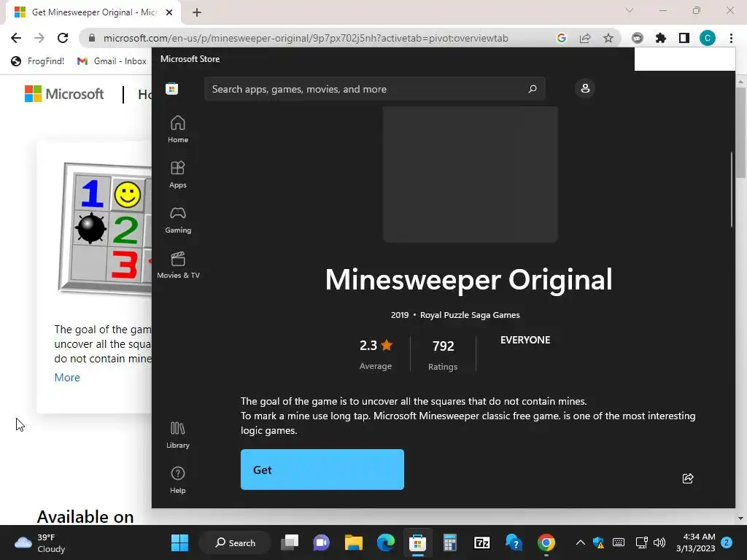Open Home in Microsoft Store sidebar
The height and width of the screenshot is (560, 747).
click(178, 129)
